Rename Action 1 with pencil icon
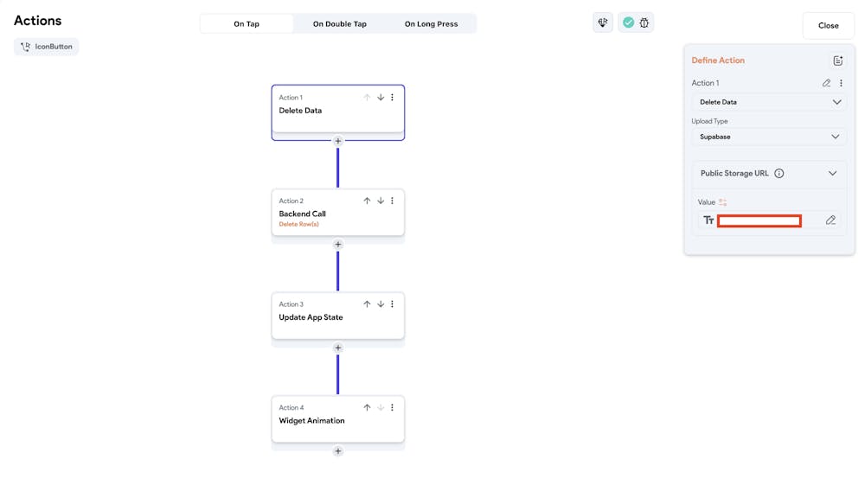The image size is (865, 504). [x=826, y=83]
